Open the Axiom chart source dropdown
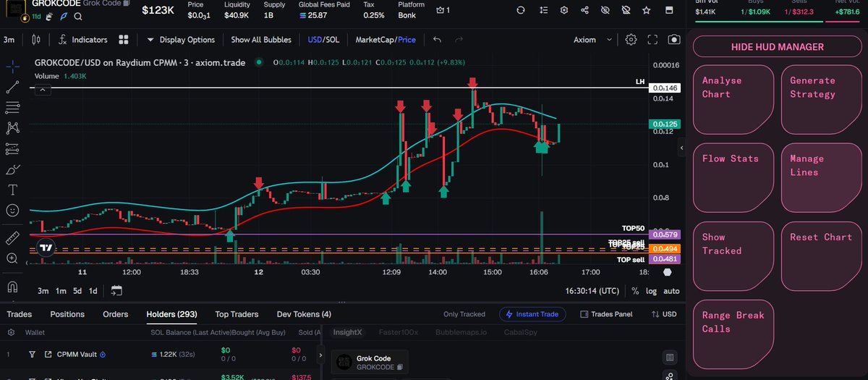This screenshot has width=868, height=380. coord(593,40)
